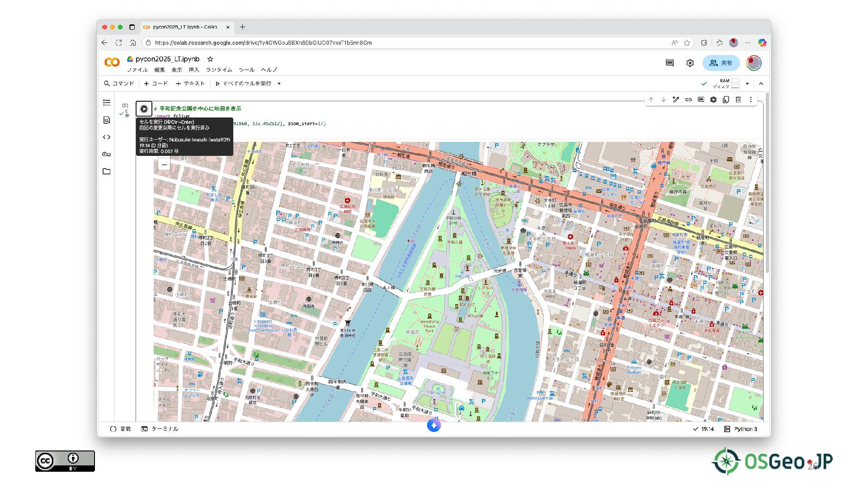This screenshot has width=868, height=488.
Task: Open more cell actions three-dot menu
Action: [x=751, y=99]
